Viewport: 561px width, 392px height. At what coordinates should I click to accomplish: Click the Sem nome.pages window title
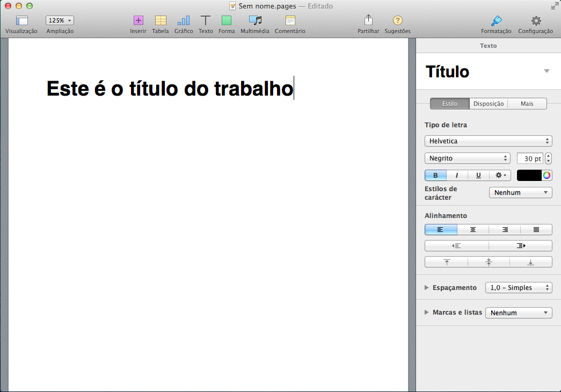[267, 6]
